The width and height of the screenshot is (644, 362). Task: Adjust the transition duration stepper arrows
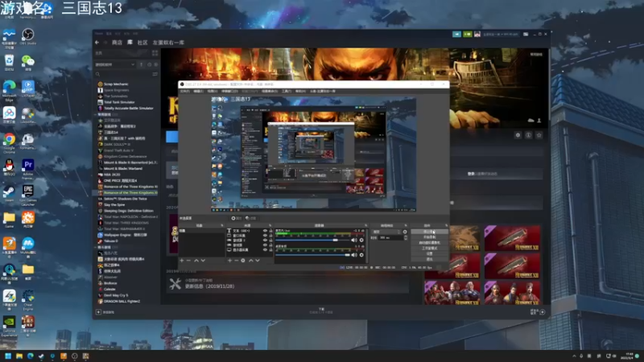(x=406, y=237)
